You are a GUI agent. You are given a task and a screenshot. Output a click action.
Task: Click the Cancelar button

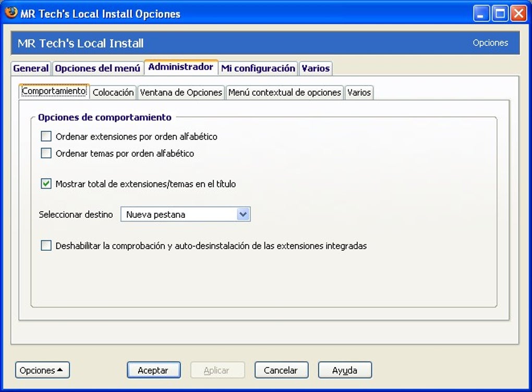281,370
